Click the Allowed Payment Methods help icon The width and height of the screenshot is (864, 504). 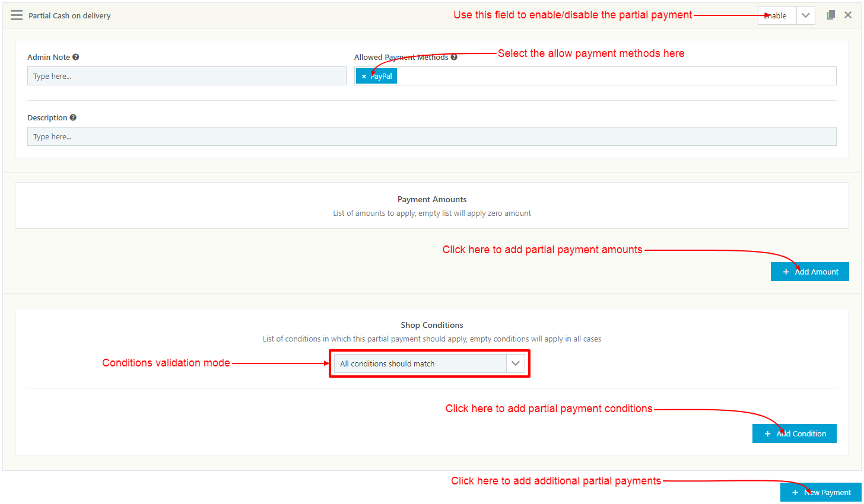pos(454,57)
